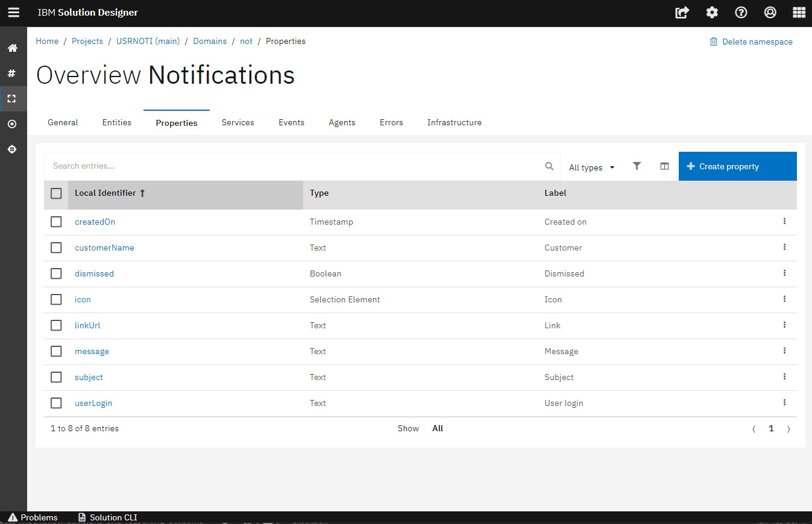
Task: Select the createdOn row checkbox
Action: pyautogui.click(x=56, y=222)
